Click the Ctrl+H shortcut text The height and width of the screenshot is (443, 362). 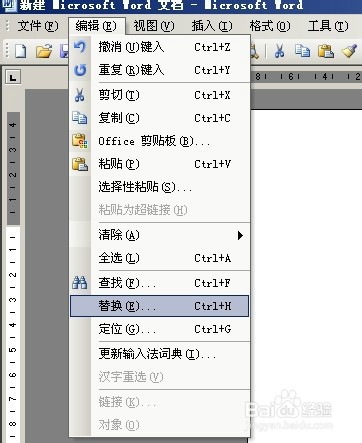tap(213, 306)
